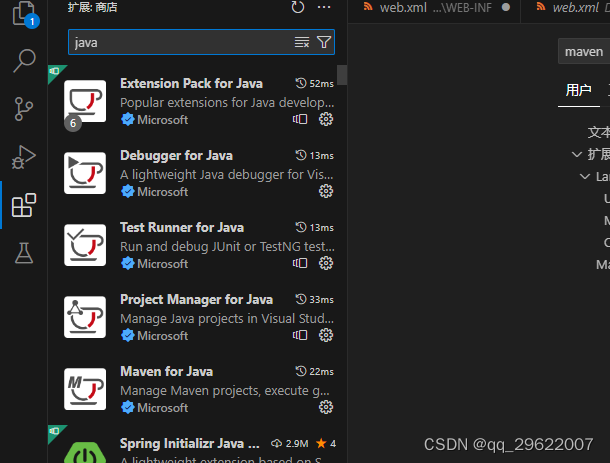
Task: Select Maven for Java logo
Action: pos(85,389)
